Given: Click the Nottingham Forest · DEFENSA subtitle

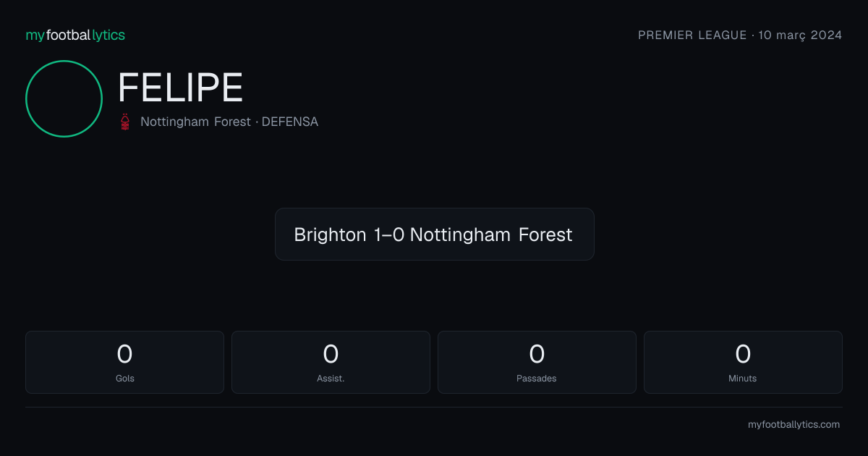Looking at the screenshot, I should click(x=229, y=122).
